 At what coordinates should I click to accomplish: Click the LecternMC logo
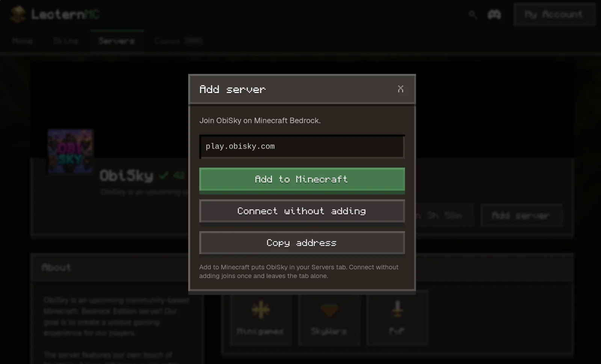[x=55, y=15]
